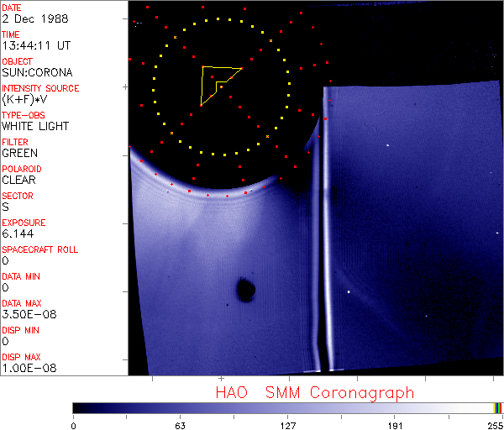
Task: Click the "HAO SMM Coronagraph" title
Action: 315,393
